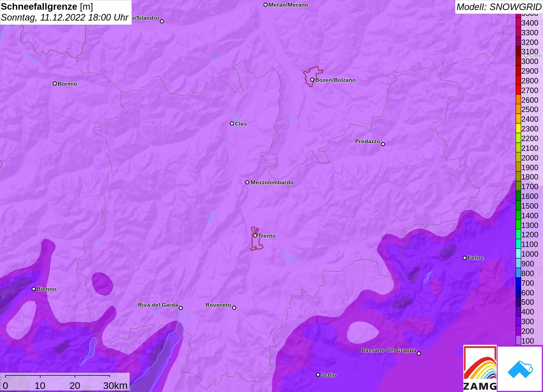Click the '30km' scale bar label

[115, 385]
